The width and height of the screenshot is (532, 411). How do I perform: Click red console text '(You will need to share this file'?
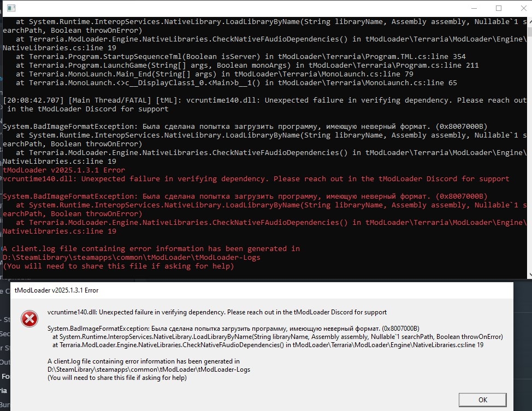[119, 266]
